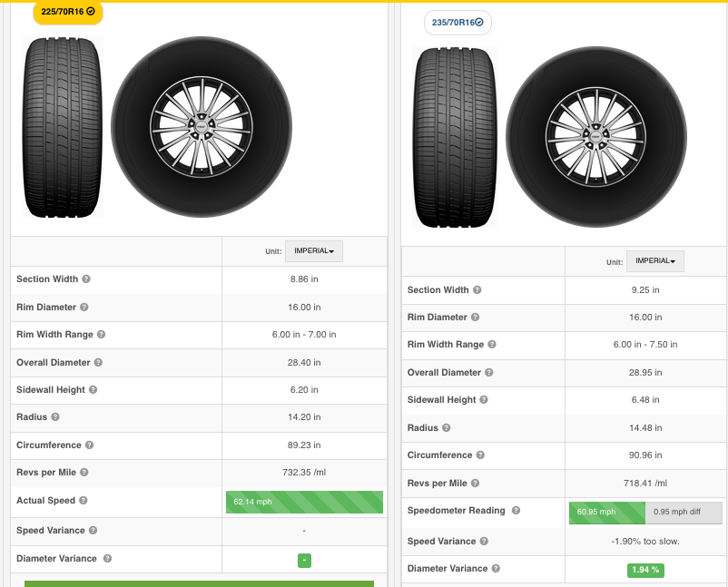Open right tire IMPERIAL unit dropdown
This screenshot has height=587, width=728.
[x=654, y=261]
